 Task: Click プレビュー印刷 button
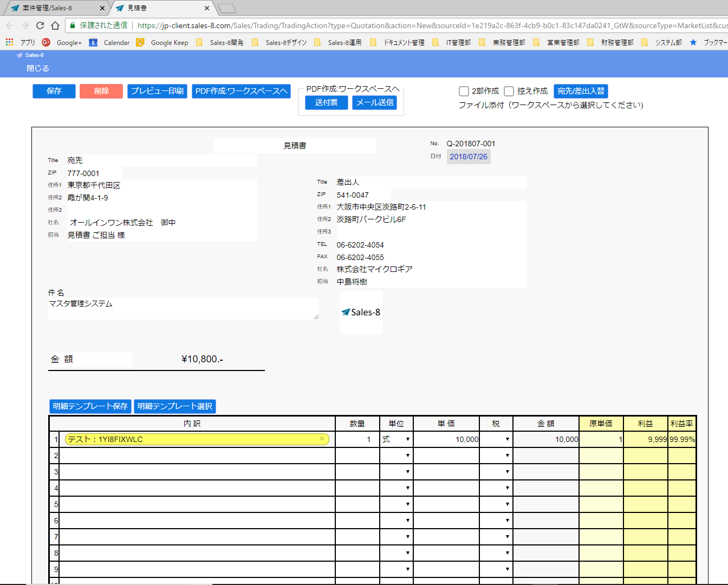click(x=157, y=91)
